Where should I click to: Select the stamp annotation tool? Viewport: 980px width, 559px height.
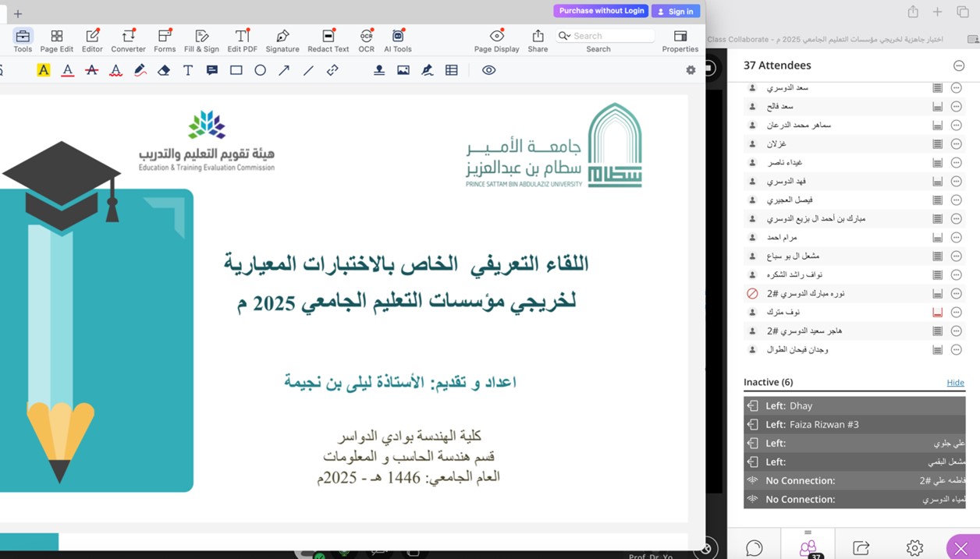[378, 70]
